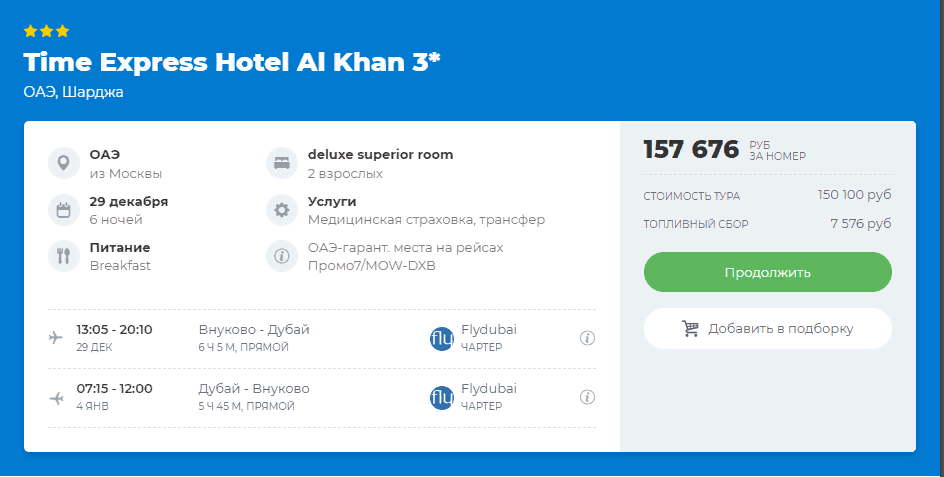This screenshot has width=944, height=477.
Task: Click the return airplane icon at 07:15
Action: pos(56,397)
